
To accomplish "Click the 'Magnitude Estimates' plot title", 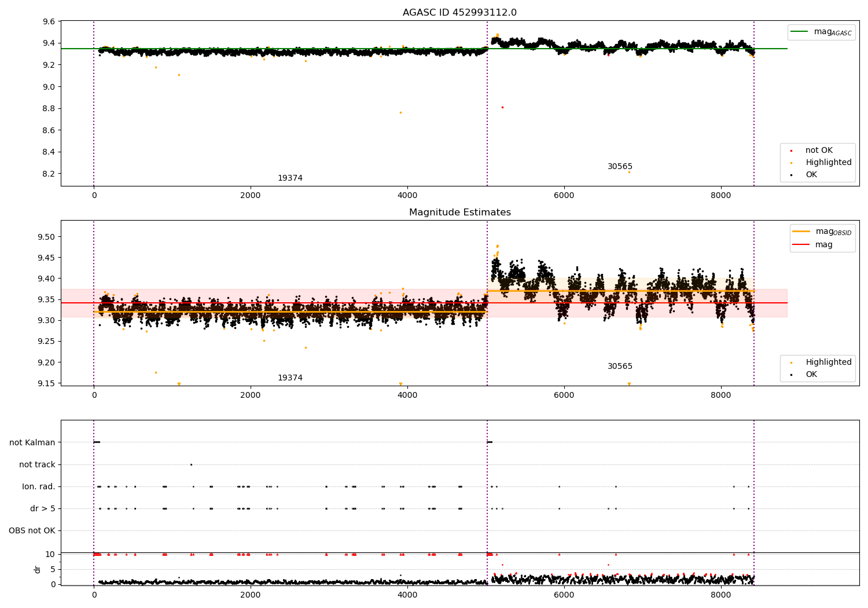I will [x=459, y=213].
